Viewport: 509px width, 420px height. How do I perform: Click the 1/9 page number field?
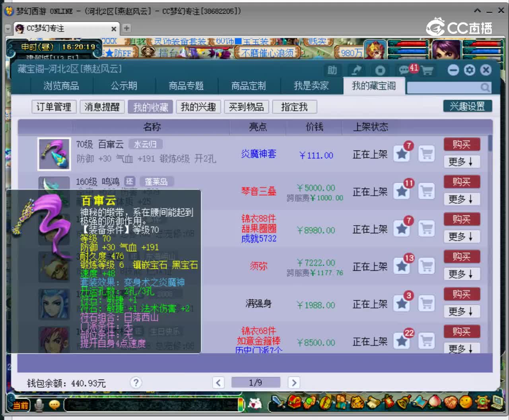click(256, 383)
